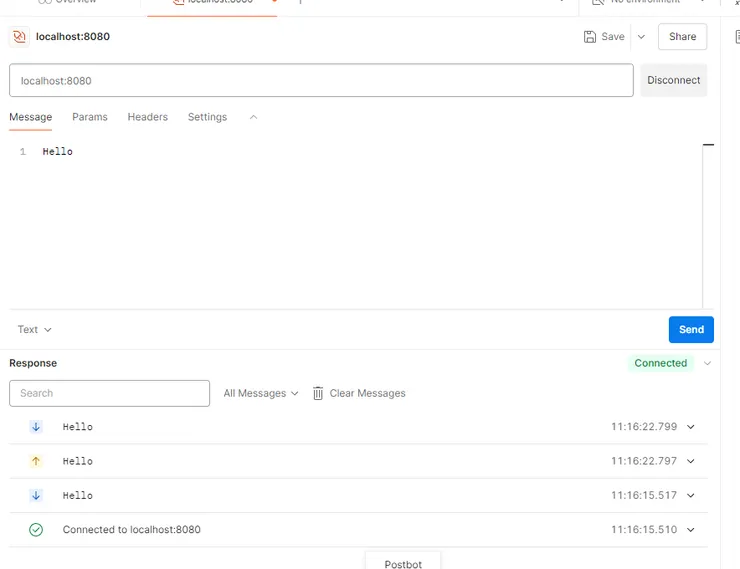
Task: Click the sent arrow icon at 11:16:22.797
Action: pos(36,461)
